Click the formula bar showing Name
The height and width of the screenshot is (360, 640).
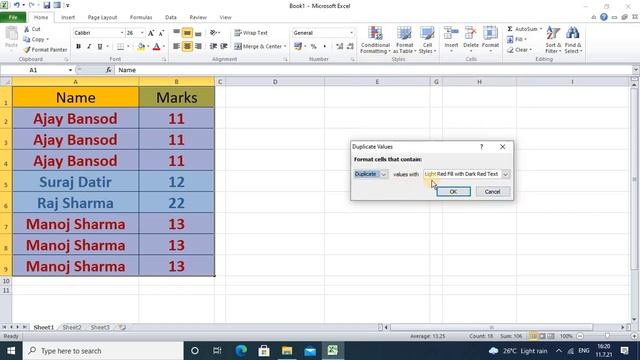(x=373, y=70)
